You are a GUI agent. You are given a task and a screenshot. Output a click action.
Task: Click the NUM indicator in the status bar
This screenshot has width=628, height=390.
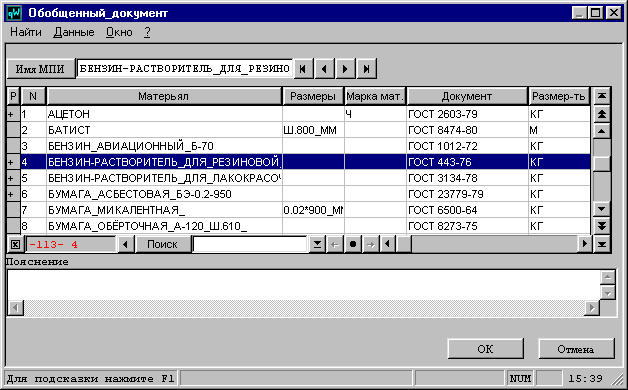click(x=520, y=378)
